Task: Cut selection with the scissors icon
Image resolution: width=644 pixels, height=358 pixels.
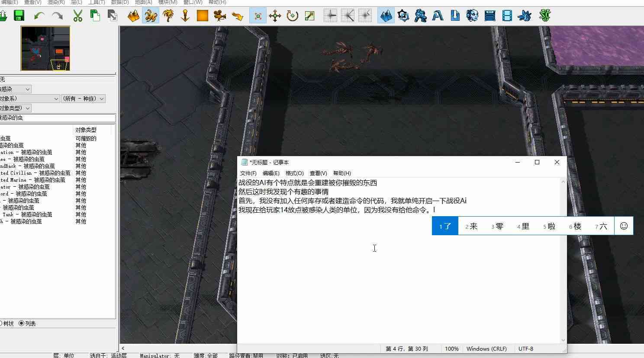Action: (78, 16)
